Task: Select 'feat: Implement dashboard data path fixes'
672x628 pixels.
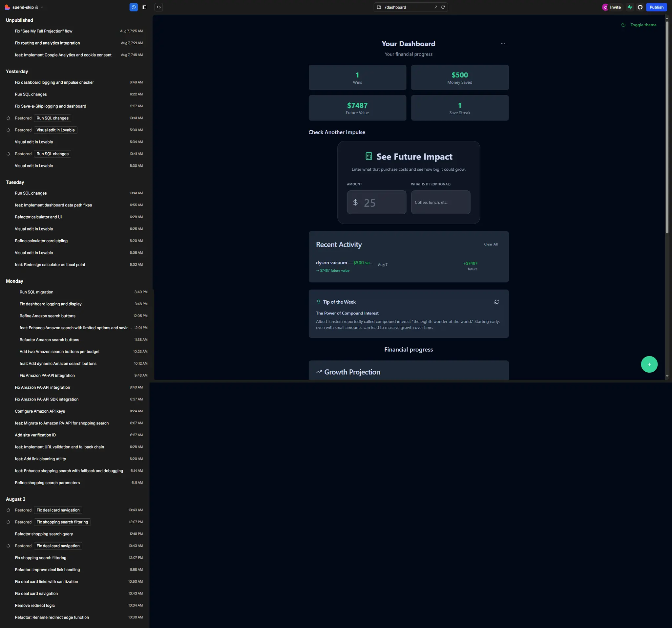Action: click(75, 205)
